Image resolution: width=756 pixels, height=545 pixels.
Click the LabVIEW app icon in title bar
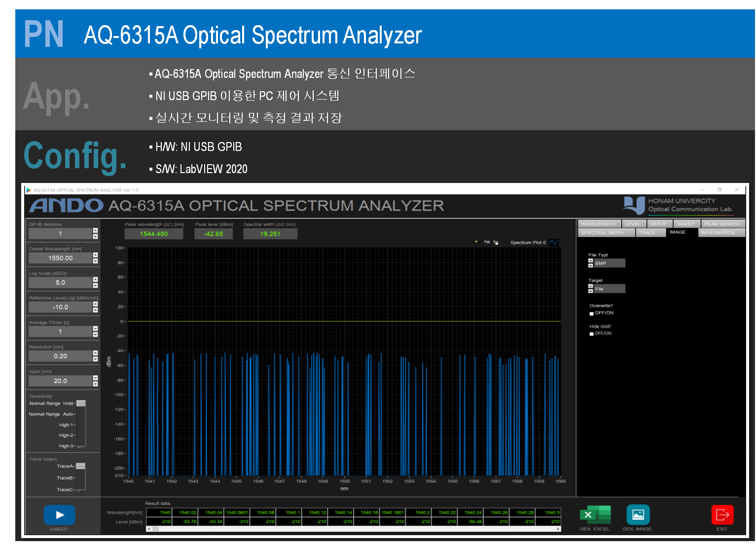pyautogui.click(x=29, y=189)
